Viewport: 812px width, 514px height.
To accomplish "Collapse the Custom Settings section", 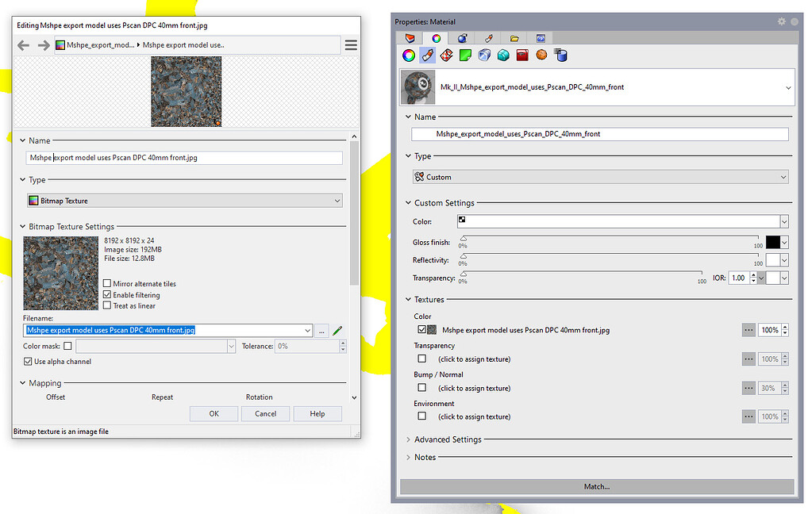I will point(408,202).
